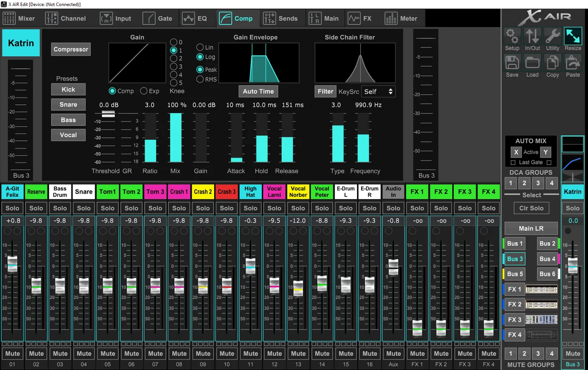The width and height of the screenshot is (588, 370).
Task: Click the Copy documents icon
Action: pyautogui.click(x=553, y=63)
